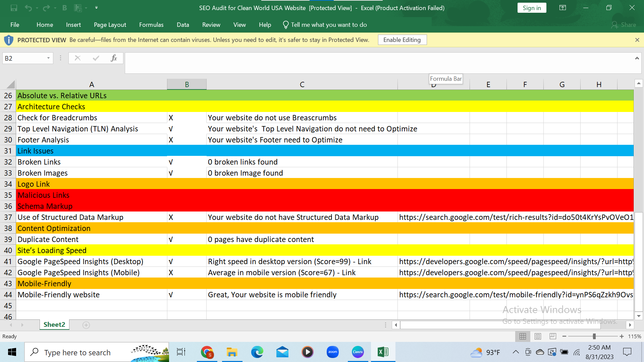Switch to the Formulas ribbon tab
The width and height of the screenshot is (644, 362).
pos(151,24)
